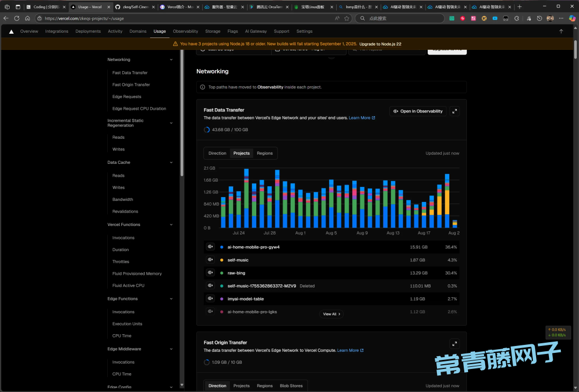Click Open in Observability button
The height and width of the screenshot is (392, 579).
coord(418,111)
